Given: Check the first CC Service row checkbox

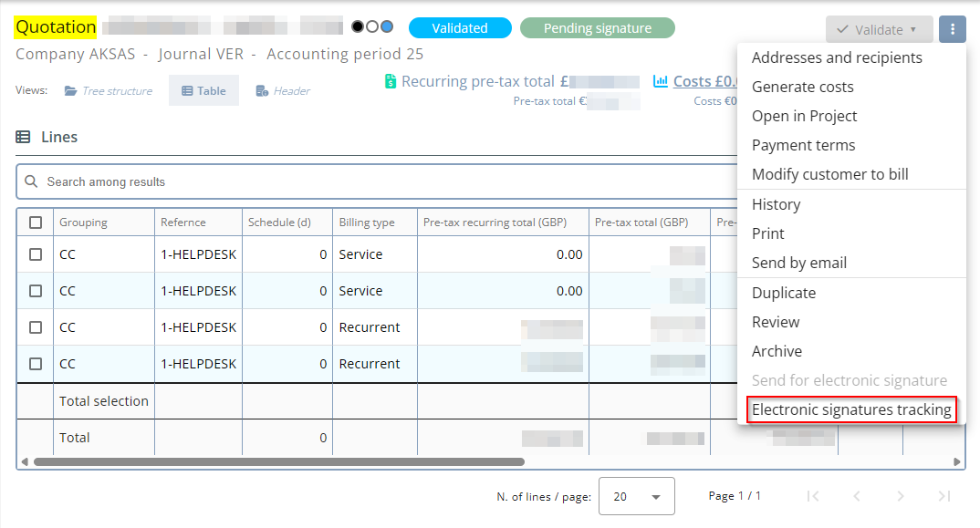Looking at the screenshot, I should 36,254.
